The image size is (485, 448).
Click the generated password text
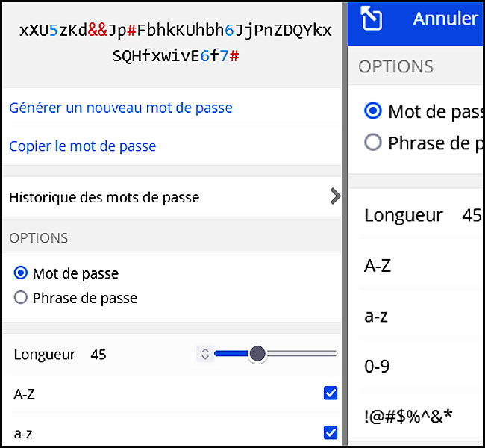pos(175,43)
